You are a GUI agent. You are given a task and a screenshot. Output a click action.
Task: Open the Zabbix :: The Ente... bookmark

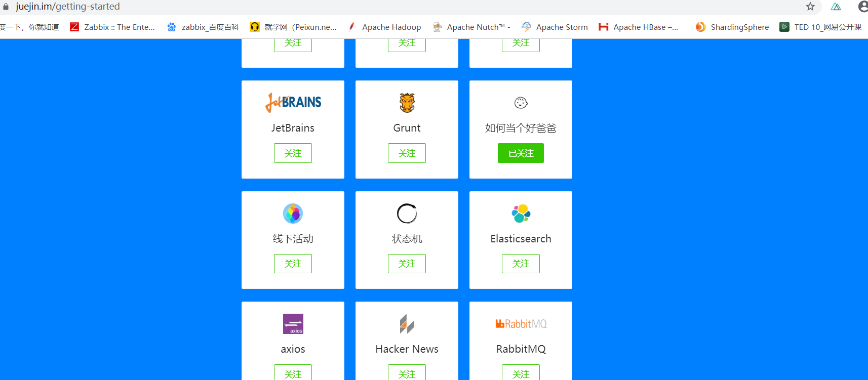pyautogui.click(x=112, y=27)
